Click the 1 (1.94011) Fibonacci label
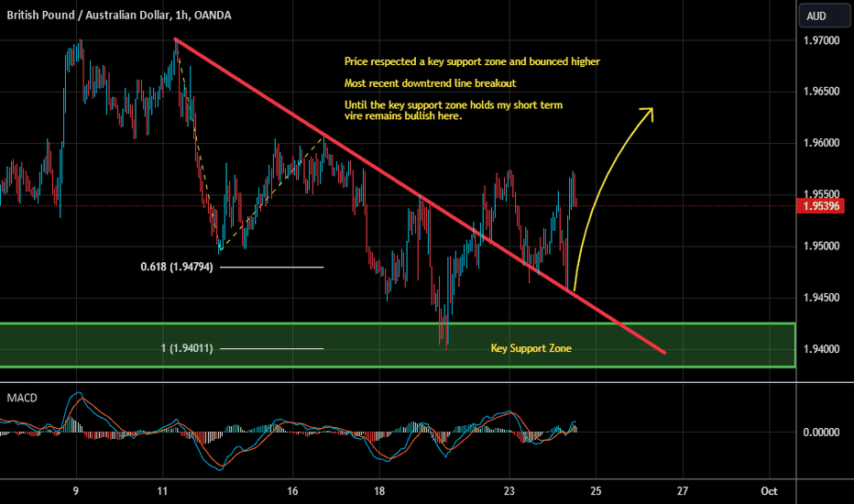This screenshot has width=854, height=504. 187,348
